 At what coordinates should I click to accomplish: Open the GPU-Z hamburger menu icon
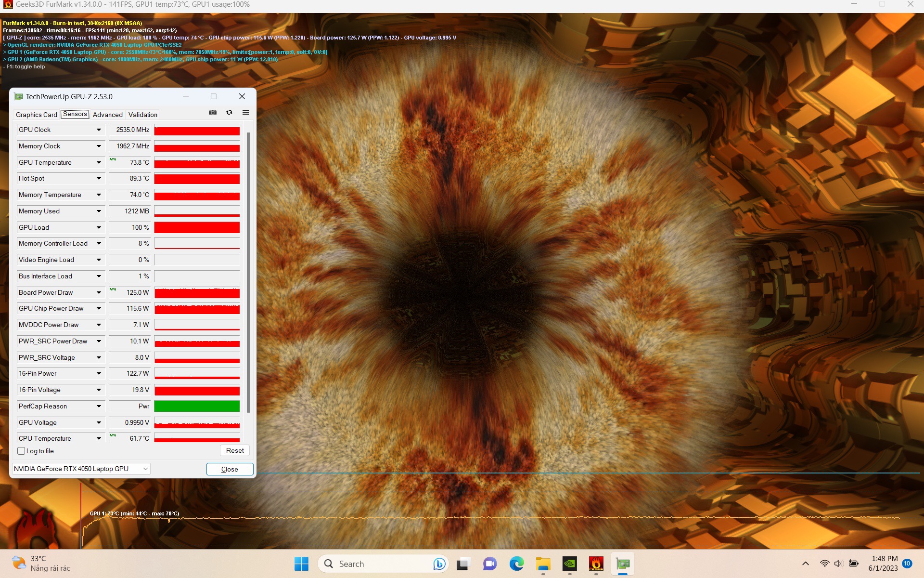point(245,112)
